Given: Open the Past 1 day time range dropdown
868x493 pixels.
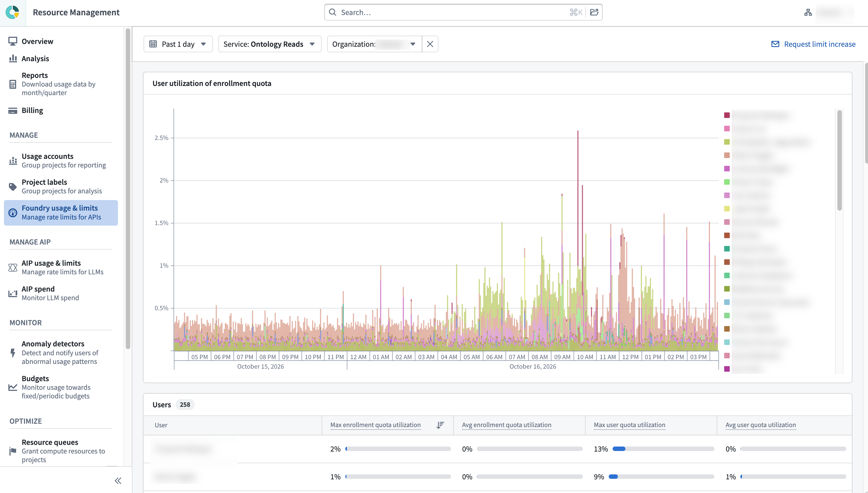Looking at the screenshot, I should (x=178, y=44).
